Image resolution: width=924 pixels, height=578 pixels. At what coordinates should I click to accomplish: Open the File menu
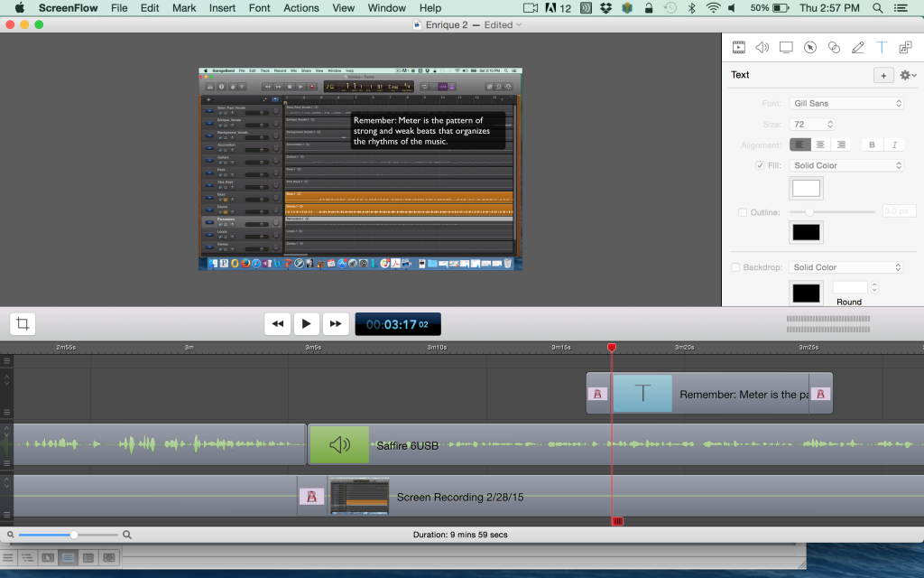pyautogui.click(x=119, y=7)
